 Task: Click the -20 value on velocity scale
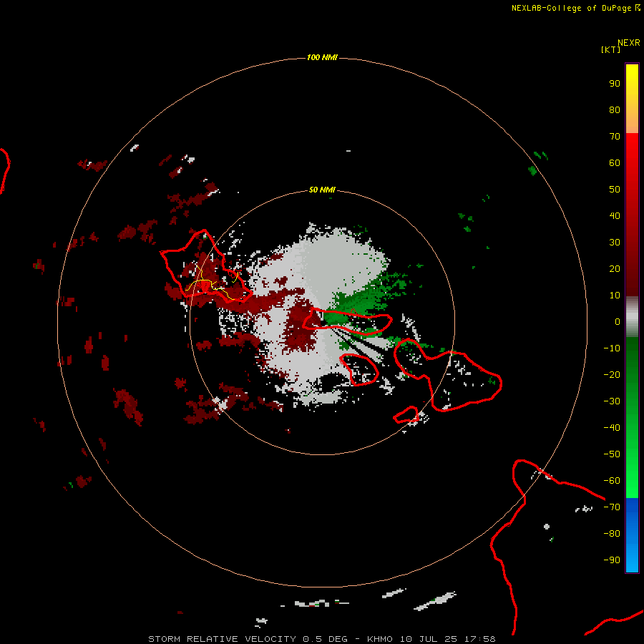[x=612, y=374]
